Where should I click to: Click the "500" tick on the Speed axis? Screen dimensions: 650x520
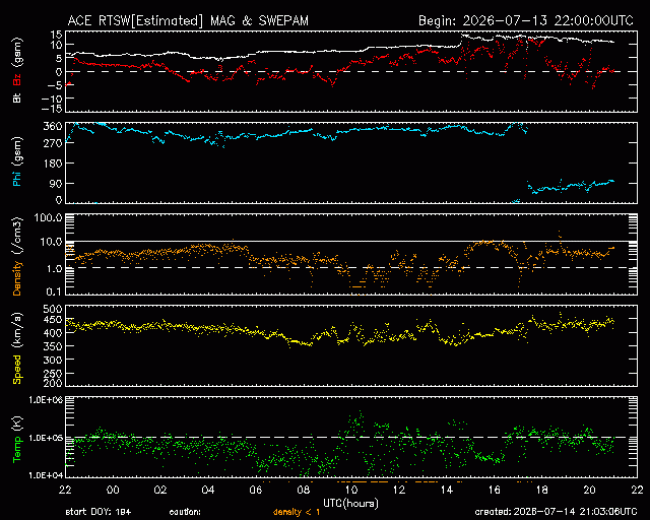click(x=53, y=309)
